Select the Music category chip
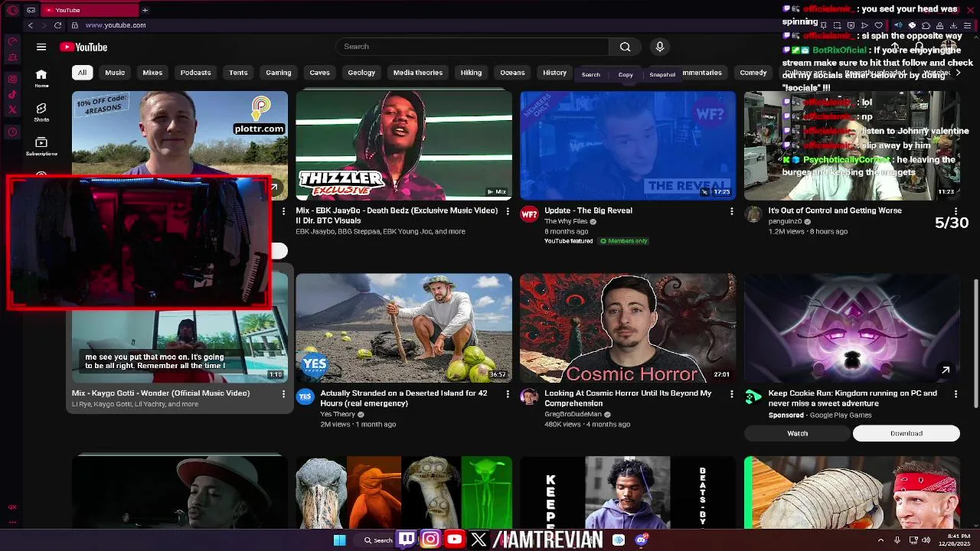This screenshot has width=980, height=551. pyautogui.click(x=115, y=73)
